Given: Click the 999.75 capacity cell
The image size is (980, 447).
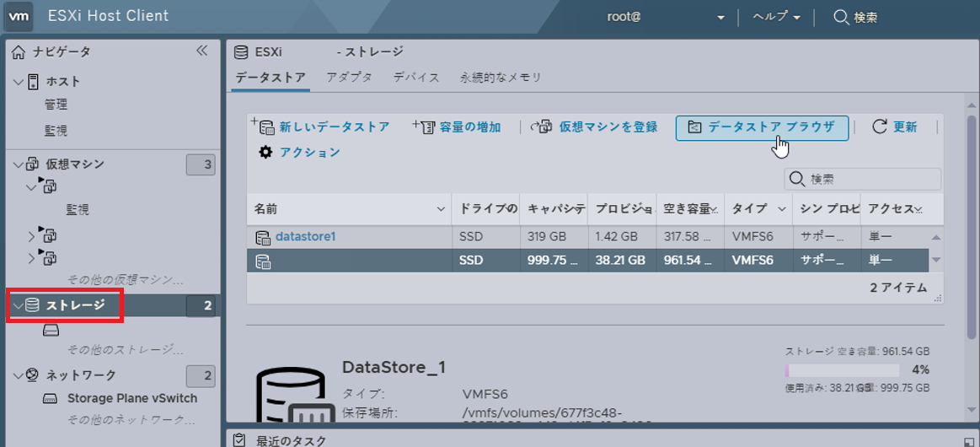Looking at the screenshot, I should pos(554,261).
